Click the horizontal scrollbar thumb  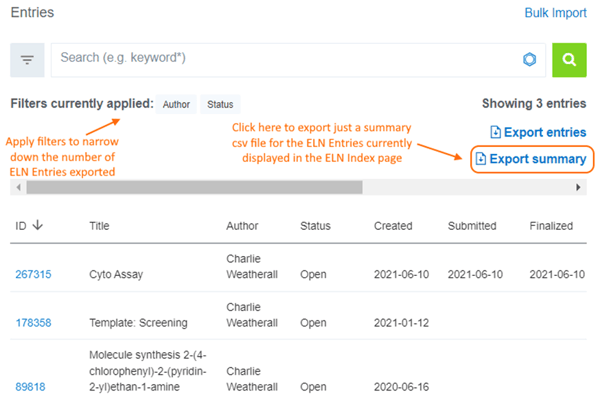(194, 187)
